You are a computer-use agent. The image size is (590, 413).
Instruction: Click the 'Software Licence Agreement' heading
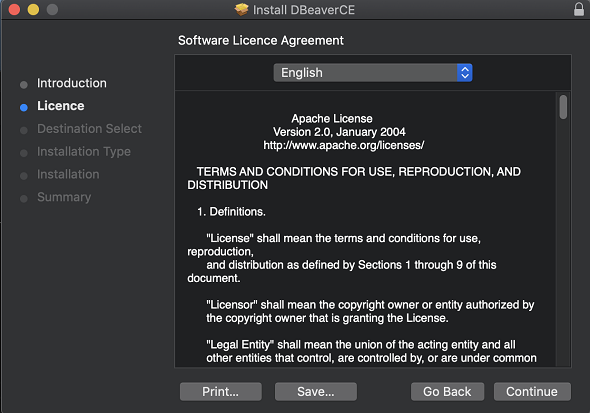pyautogui.click(x=261, y=41)
